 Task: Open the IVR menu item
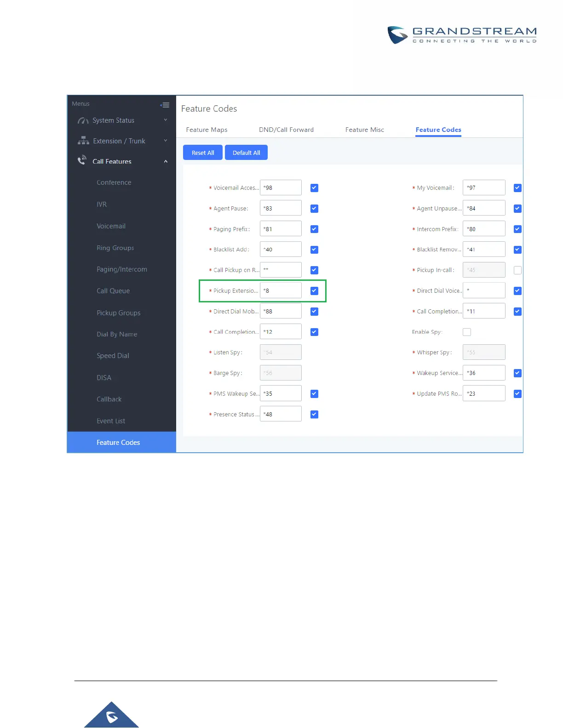[x=102, y=204]
